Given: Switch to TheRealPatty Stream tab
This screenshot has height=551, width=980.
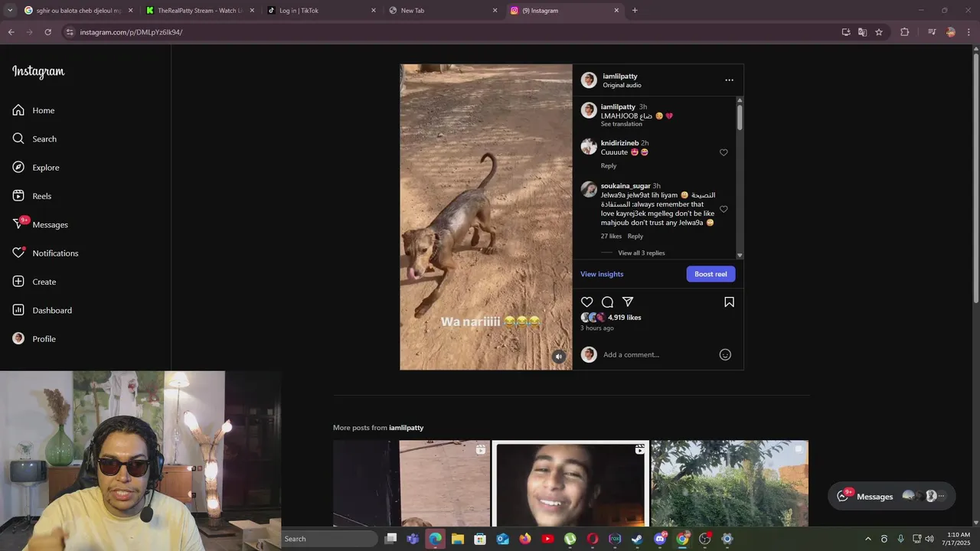Looking at the screenshot, I should tap(200, 11).
